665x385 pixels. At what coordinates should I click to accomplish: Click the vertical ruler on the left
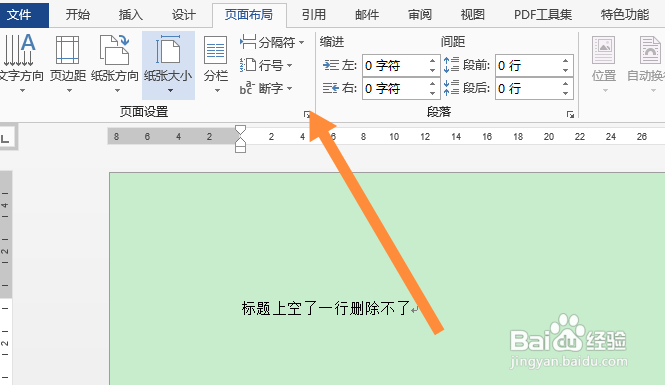tap(6, 278)
